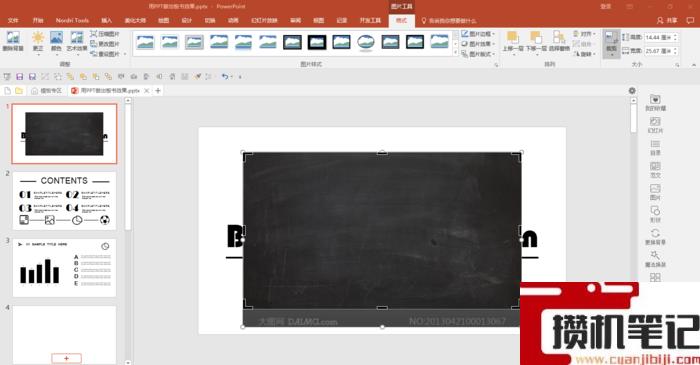This screenshot has height=365, width=700.
Task: Open the gear settings icon above the slide
Action: click(632, 91)
